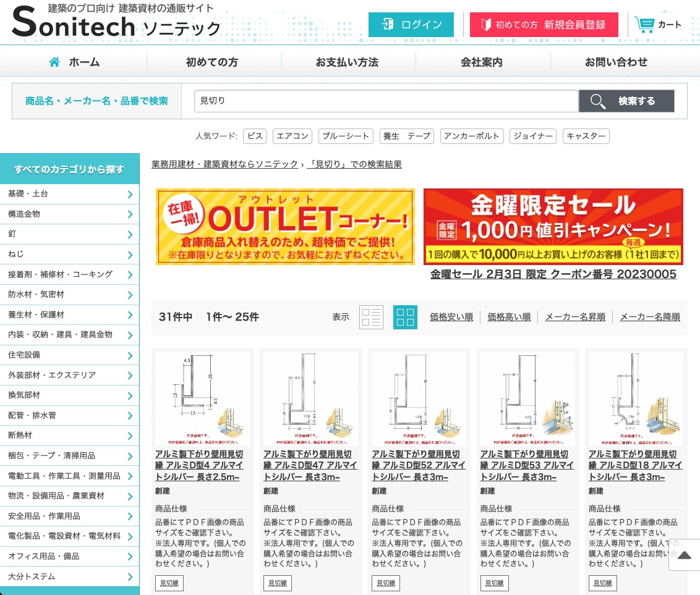Screen dimensions: 700x595
Task: Click 新規会員登録 registration button
Action: point(544,25)
